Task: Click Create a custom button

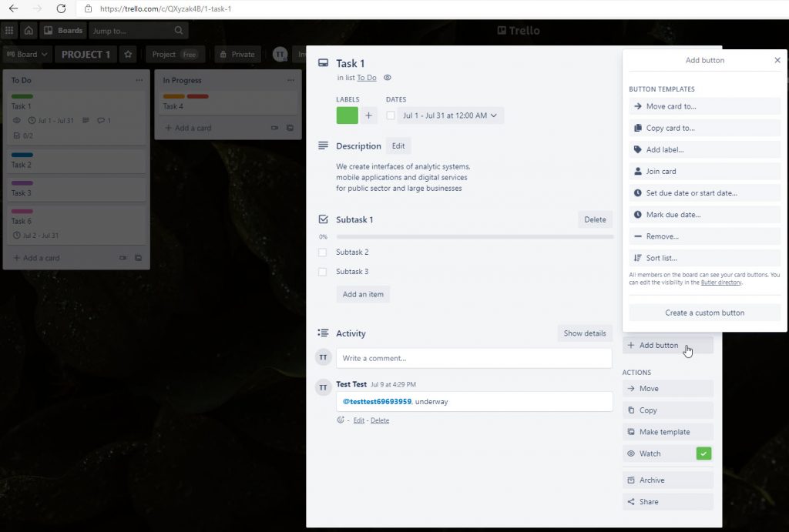Action: click(x=704, y=313)
